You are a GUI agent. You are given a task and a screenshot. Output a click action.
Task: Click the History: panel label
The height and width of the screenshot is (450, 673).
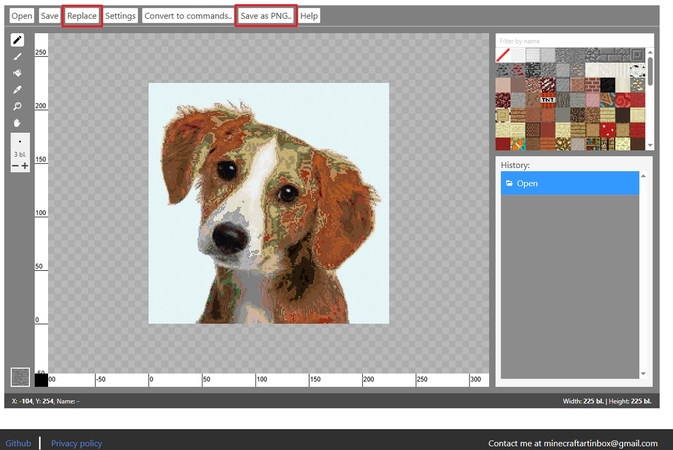[x=515, y=165]
